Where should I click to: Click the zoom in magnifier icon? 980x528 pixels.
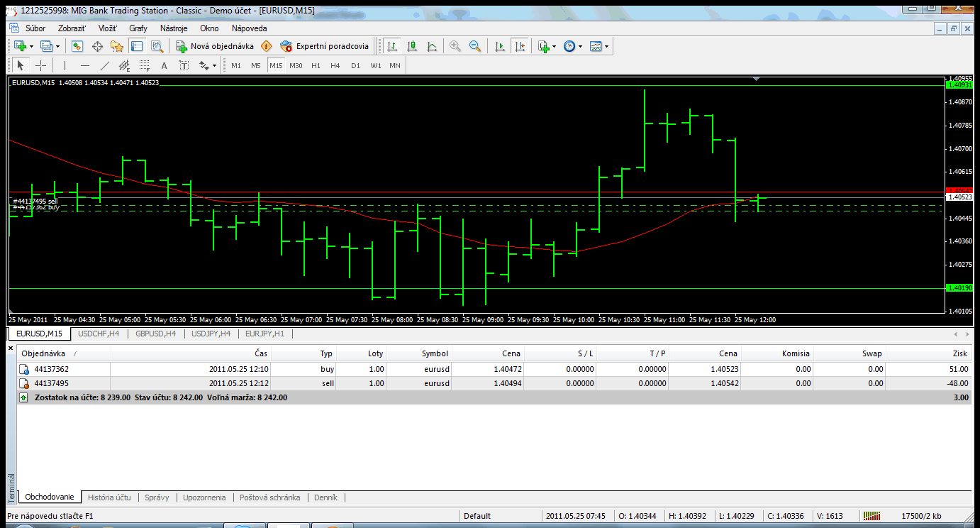click(x=455, y=46)
